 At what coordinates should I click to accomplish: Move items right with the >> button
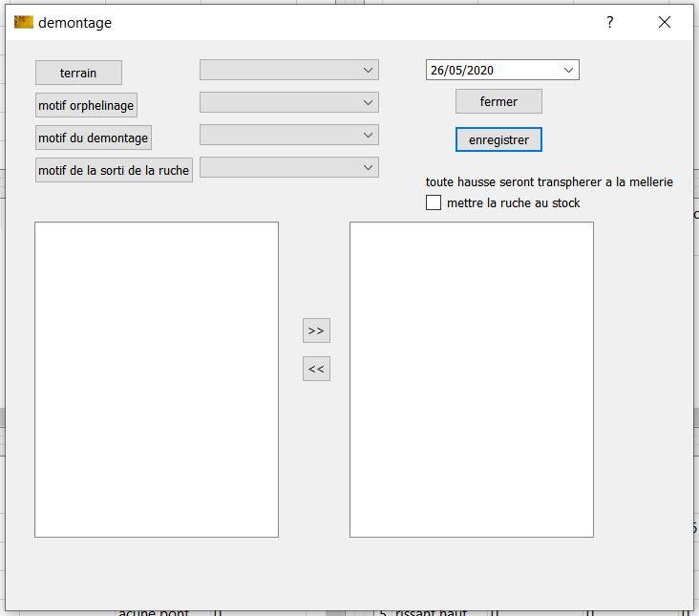[x=316, y=330]
